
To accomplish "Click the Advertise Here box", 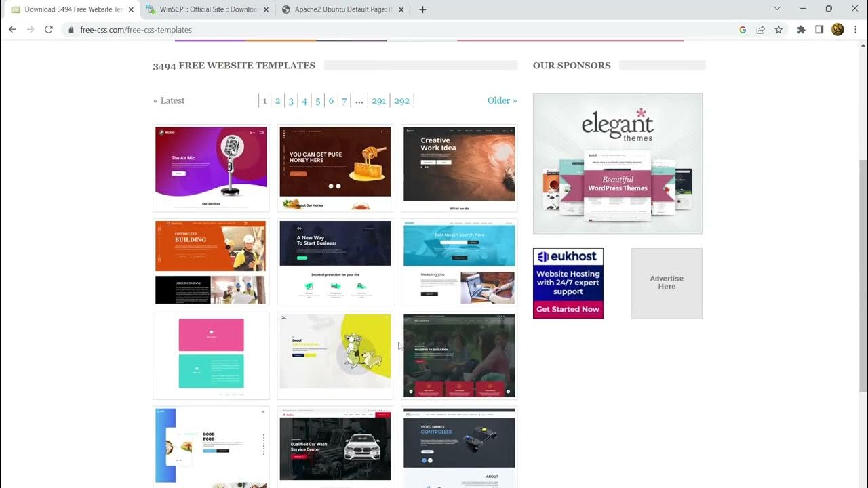I will pos(667,283).
